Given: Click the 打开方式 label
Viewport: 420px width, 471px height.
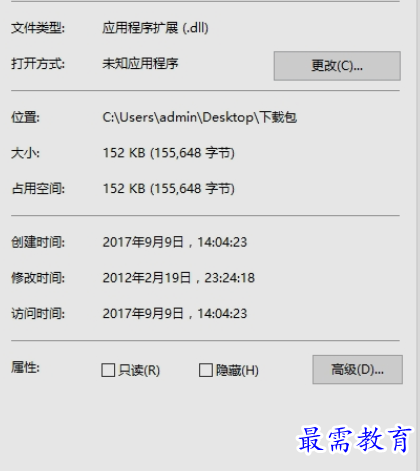Looking at the screenshot, I should pos(38,63).
